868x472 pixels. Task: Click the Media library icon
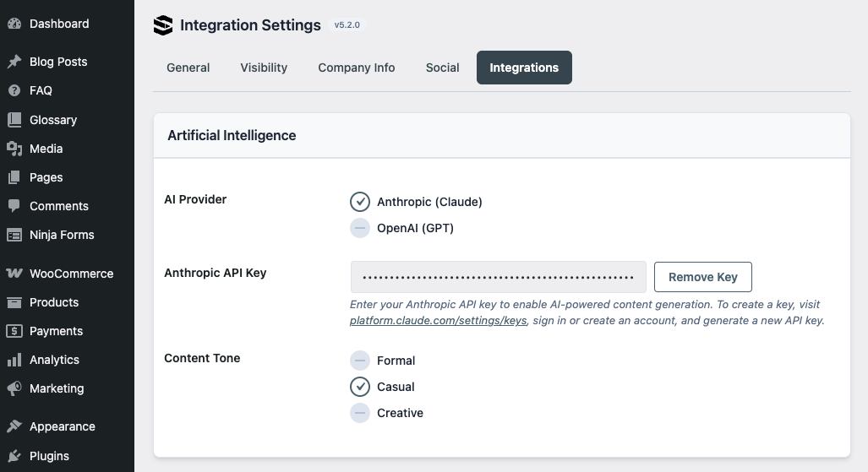pyautogui.click(x=14, y=149)
